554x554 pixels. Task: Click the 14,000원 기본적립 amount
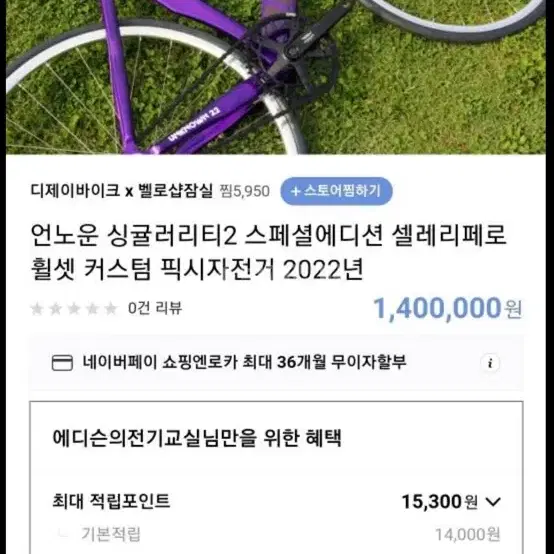467,535
